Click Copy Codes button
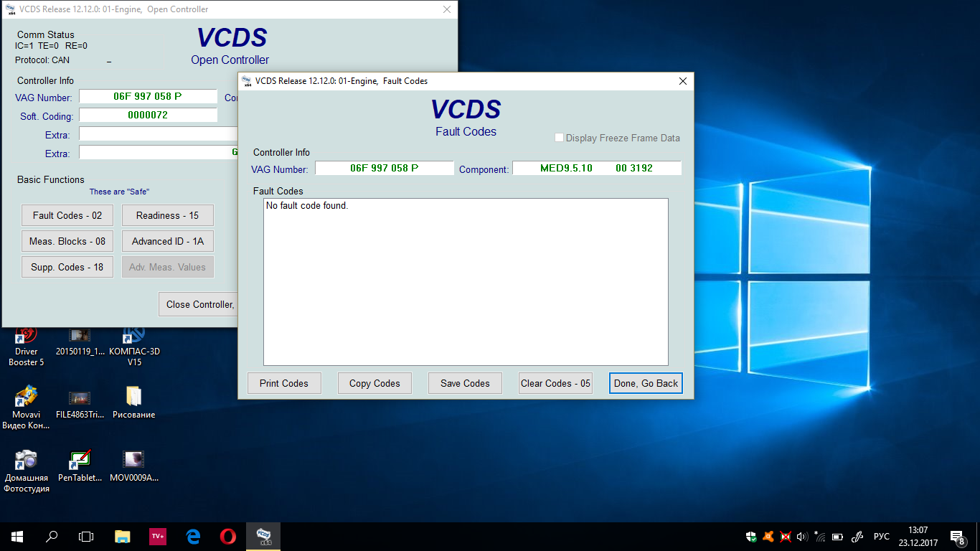This screenshot has height=551, width=980. tap(374, 383)
